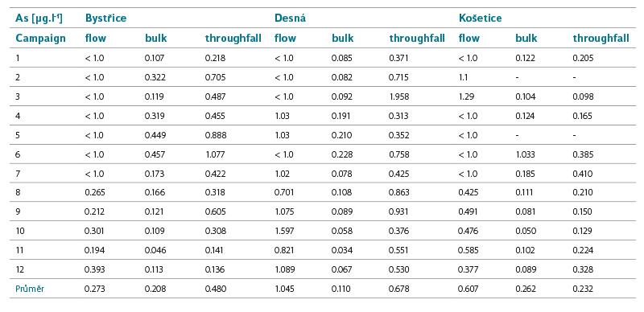
Task: Click Bystřice bulk column header
Action: click(x=155, y=39)
